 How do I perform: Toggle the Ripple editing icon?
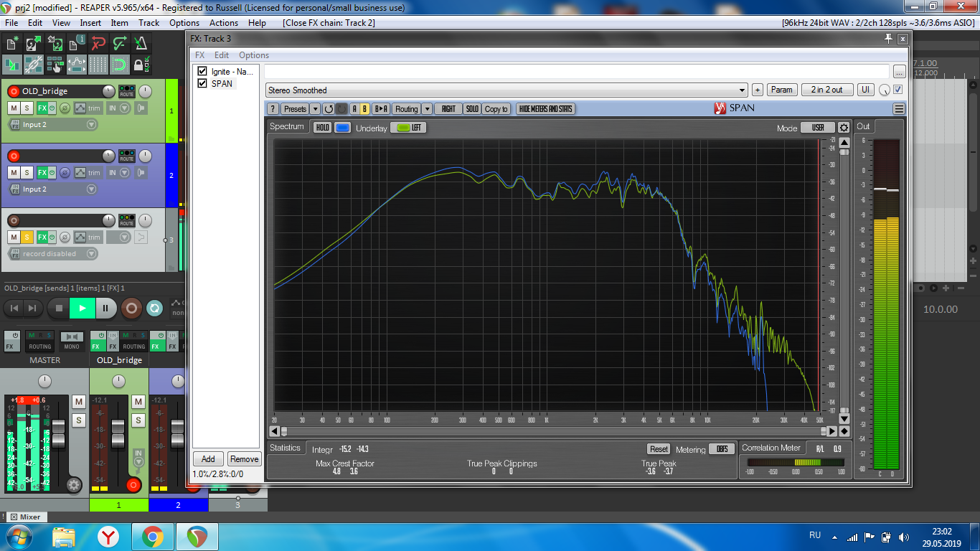[55, 65]
